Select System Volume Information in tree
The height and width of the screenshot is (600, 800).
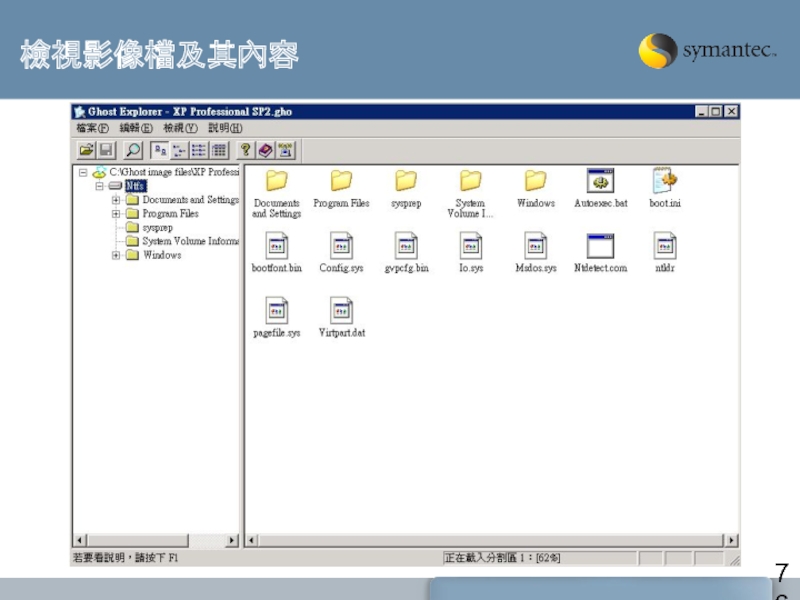pyautogui.click(x=189, y=241)
